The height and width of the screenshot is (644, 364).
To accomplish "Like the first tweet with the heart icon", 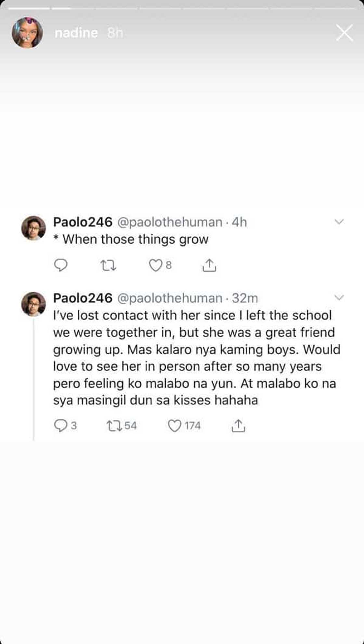I will [x=156, y=266].
